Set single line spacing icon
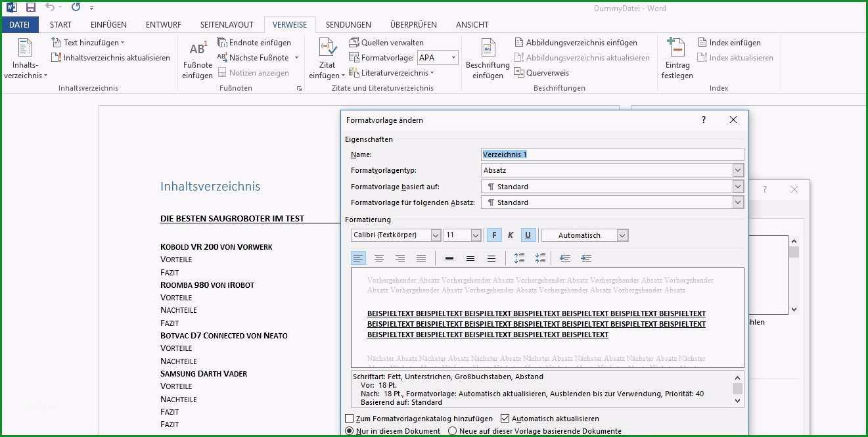 point(449,258)
